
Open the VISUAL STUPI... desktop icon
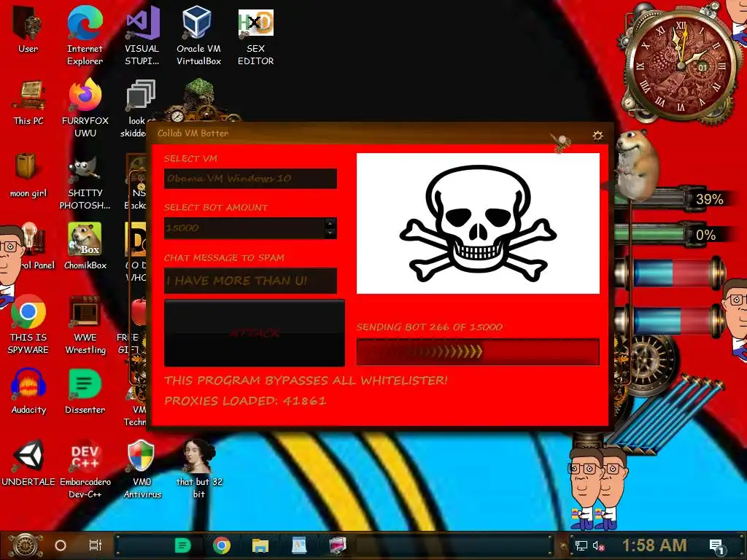coord(142,36)
